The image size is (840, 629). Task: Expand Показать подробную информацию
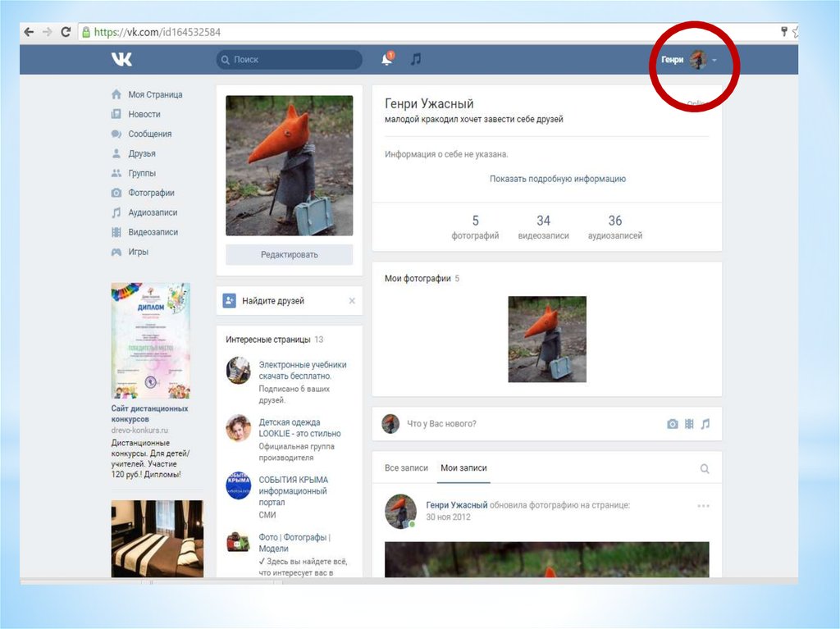coord(557,179)
